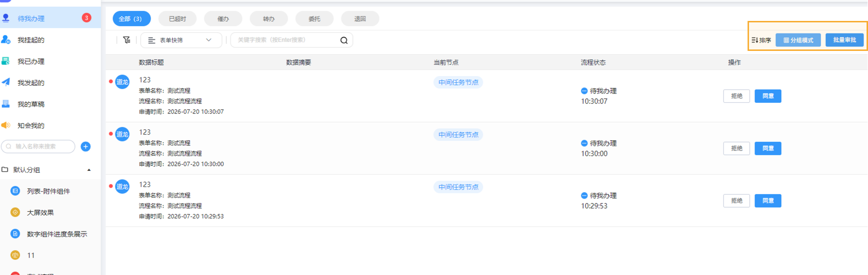
Task: Click 同意 for the 10:30:07 entry
Action: click(768, 96)
